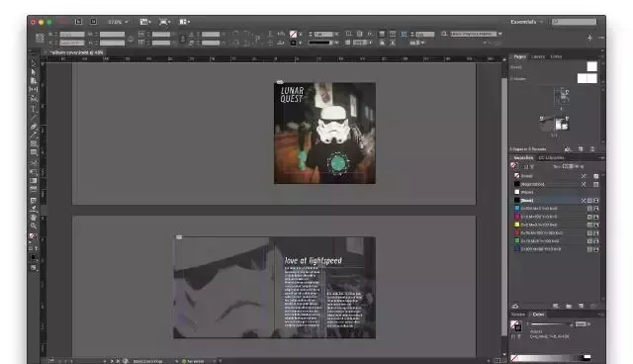This screenshot has width=633, height=364.
Task: Switch to the Layers tab
Action: (538, 57)
